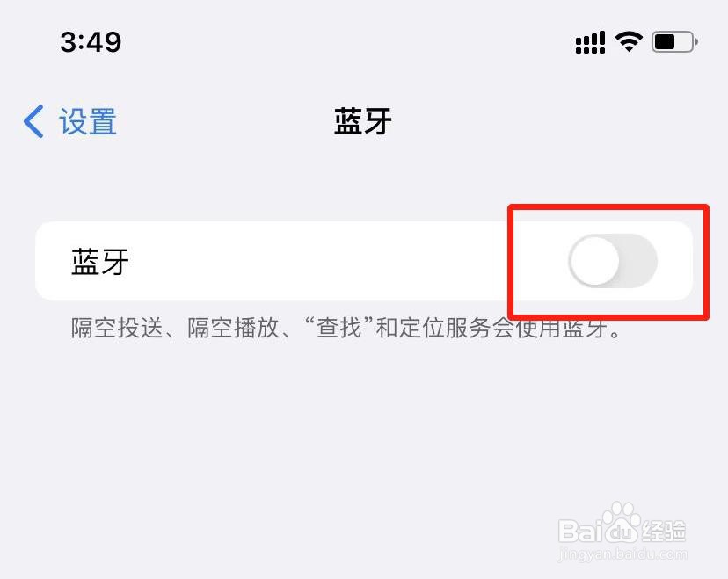Tap the grey track of Bluetooth switch

click(638, 261)
